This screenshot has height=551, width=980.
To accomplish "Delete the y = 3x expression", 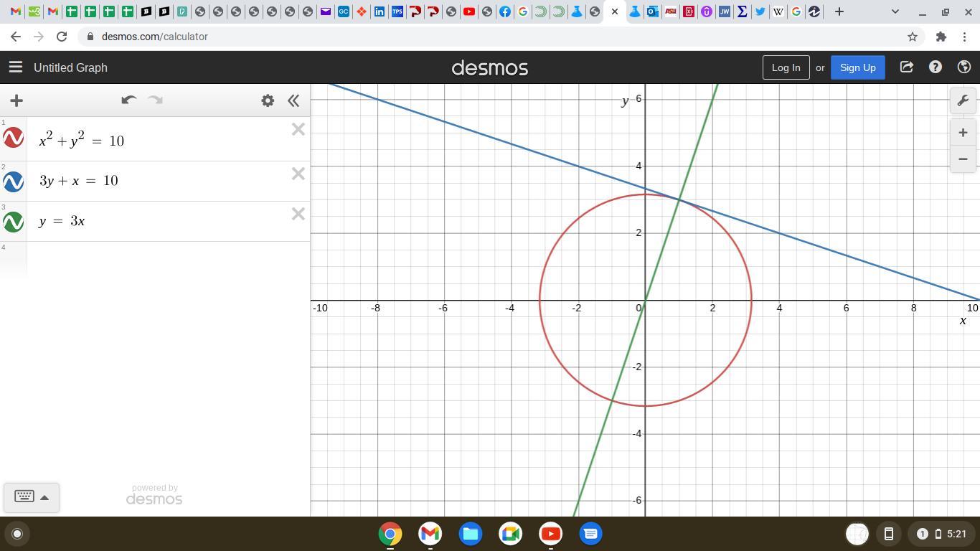I will 298,214.
